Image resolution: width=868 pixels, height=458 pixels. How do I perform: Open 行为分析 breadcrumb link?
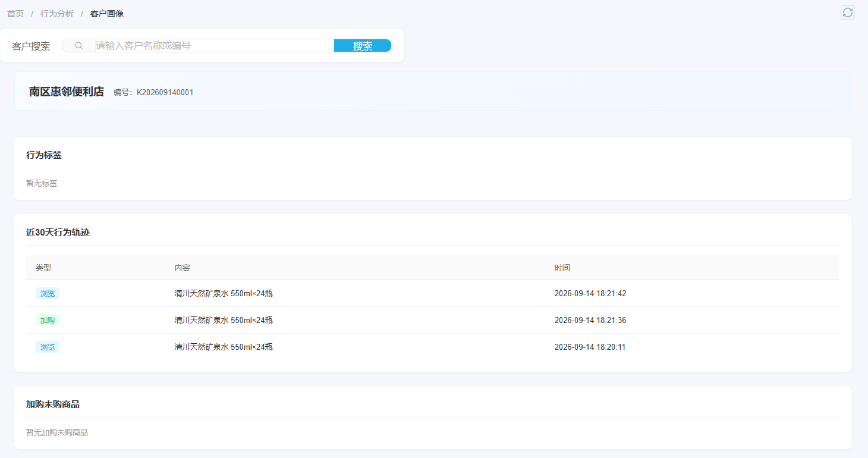click(x=57, y=14)
